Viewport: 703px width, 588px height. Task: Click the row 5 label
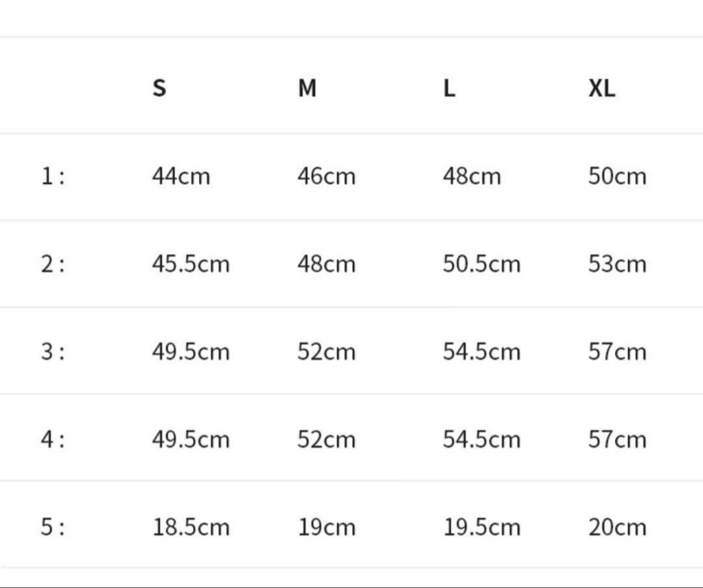[53, 527]
